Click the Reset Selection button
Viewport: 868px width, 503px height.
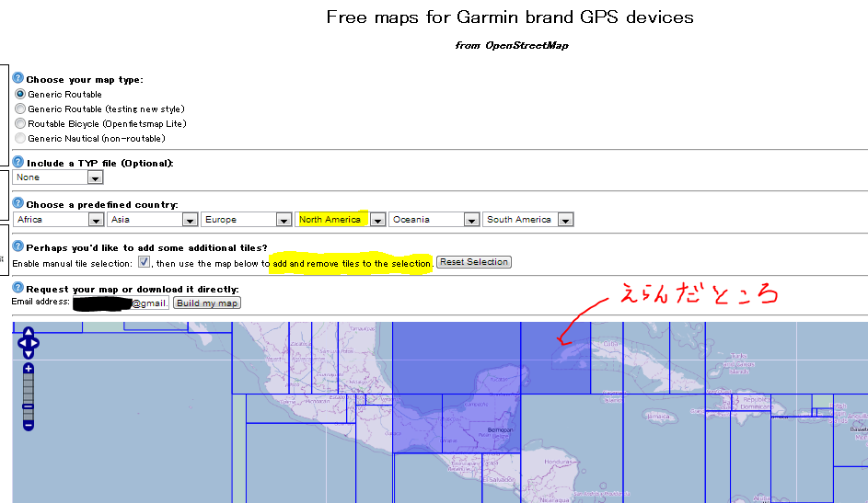tap(473, 262)
